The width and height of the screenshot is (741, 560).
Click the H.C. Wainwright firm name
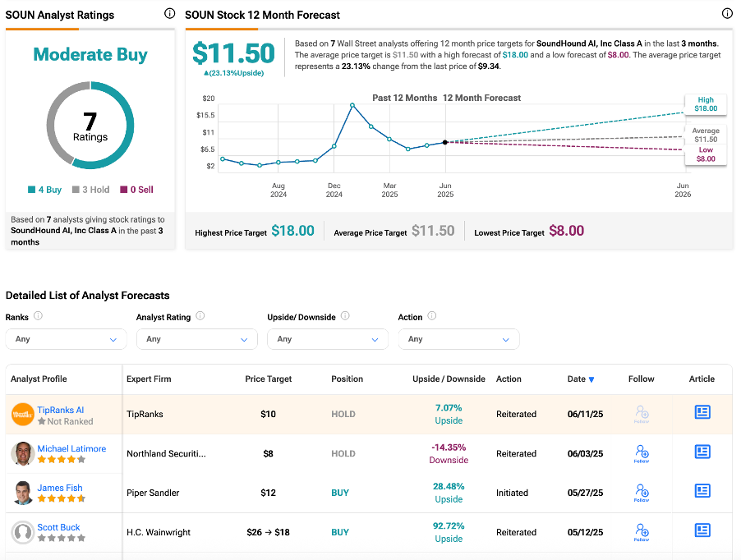pyautogui.click(x=159, y=532)
